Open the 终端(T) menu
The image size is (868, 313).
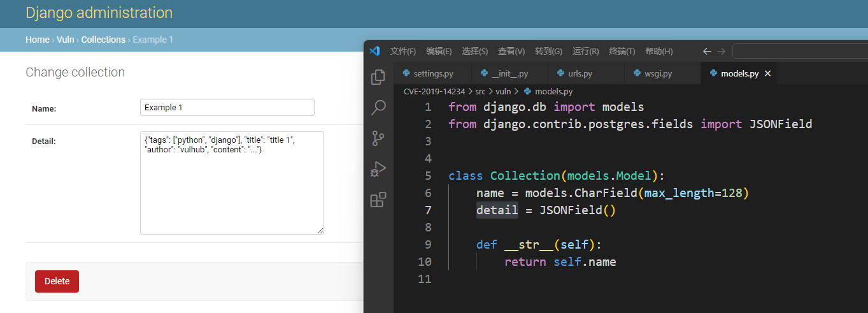coord(622,51)
